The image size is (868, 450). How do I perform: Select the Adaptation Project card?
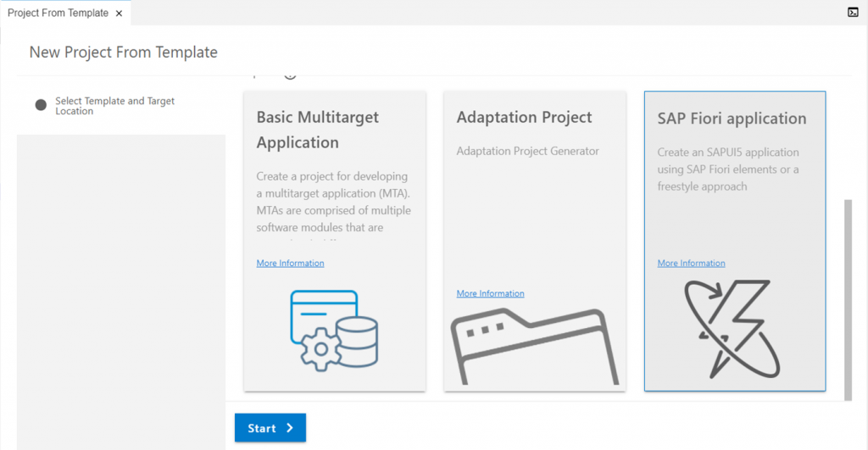point(535,242)
